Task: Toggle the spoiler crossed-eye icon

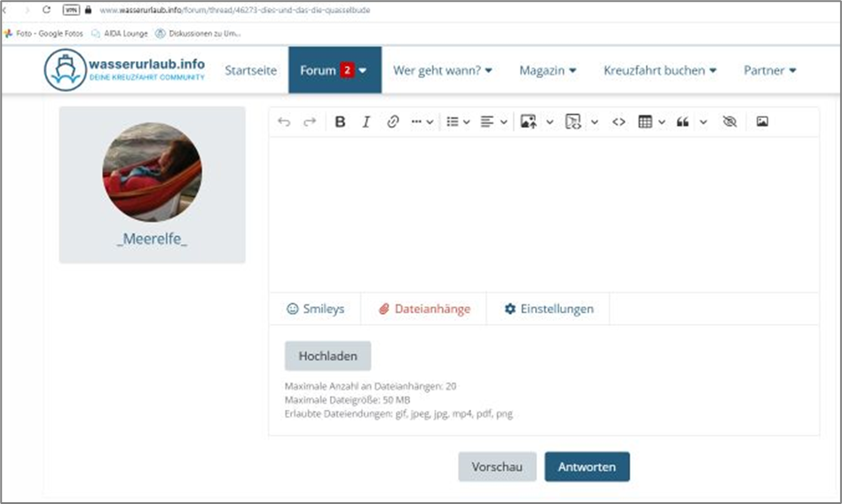Action: (x=729, y=122)
